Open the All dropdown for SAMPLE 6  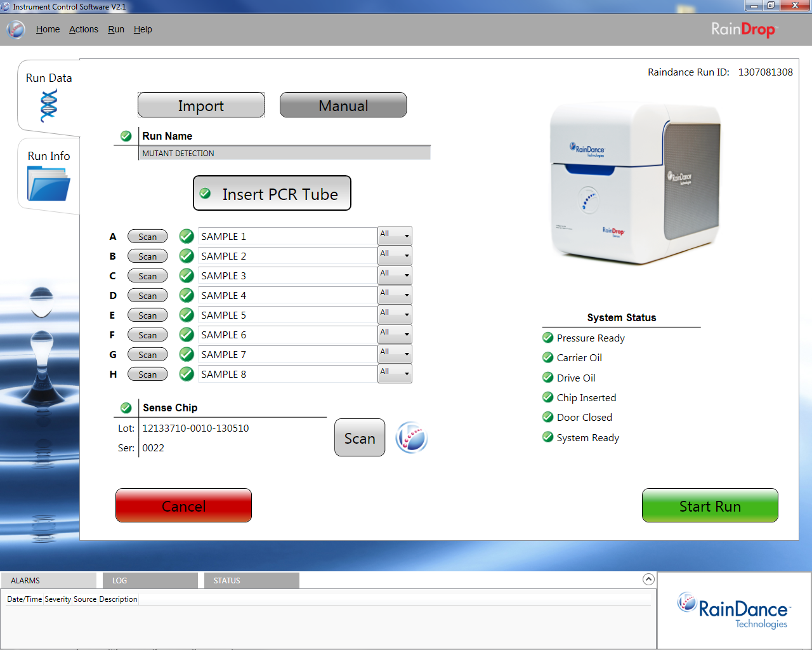coord(395,335)
